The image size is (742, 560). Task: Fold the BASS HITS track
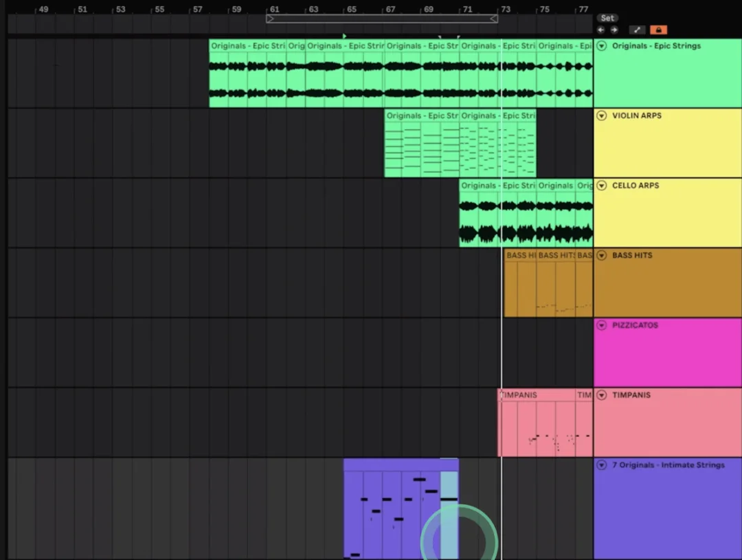tap(601, 255)
